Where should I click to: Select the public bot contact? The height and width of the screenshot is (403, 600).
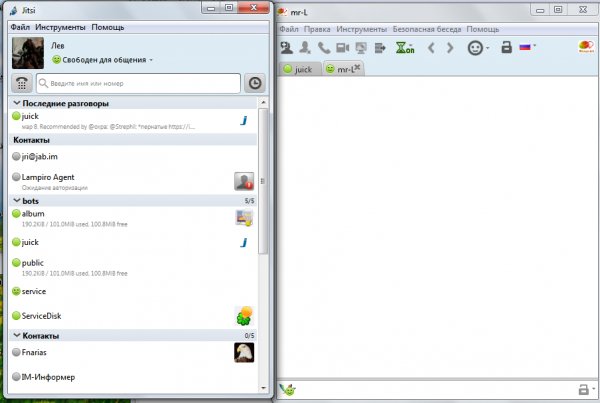(132, 267)
